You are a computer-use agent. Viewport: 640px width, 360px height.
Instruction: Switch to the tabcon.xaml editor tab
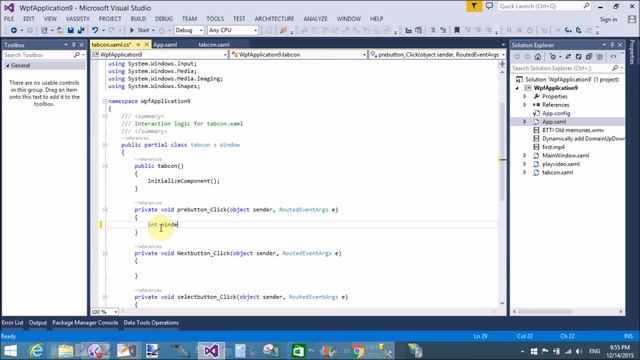tap(214, 45)
